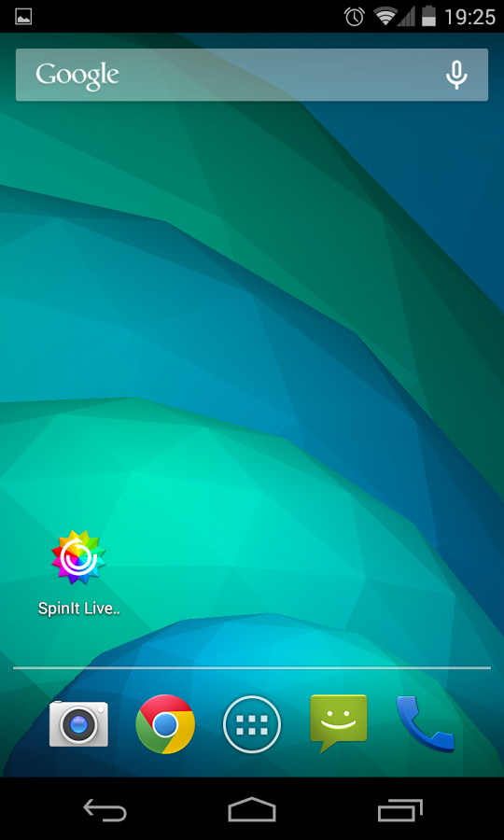Viewport: 504px width, 840px height.
Task: Open the Phone dialer
Action: [426, 723]
